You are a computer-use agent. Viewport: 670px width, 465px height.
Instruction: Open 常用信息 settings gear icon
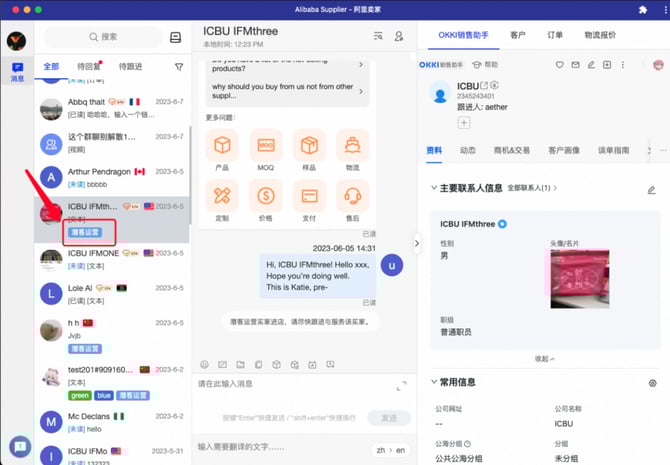pos(652,383)
